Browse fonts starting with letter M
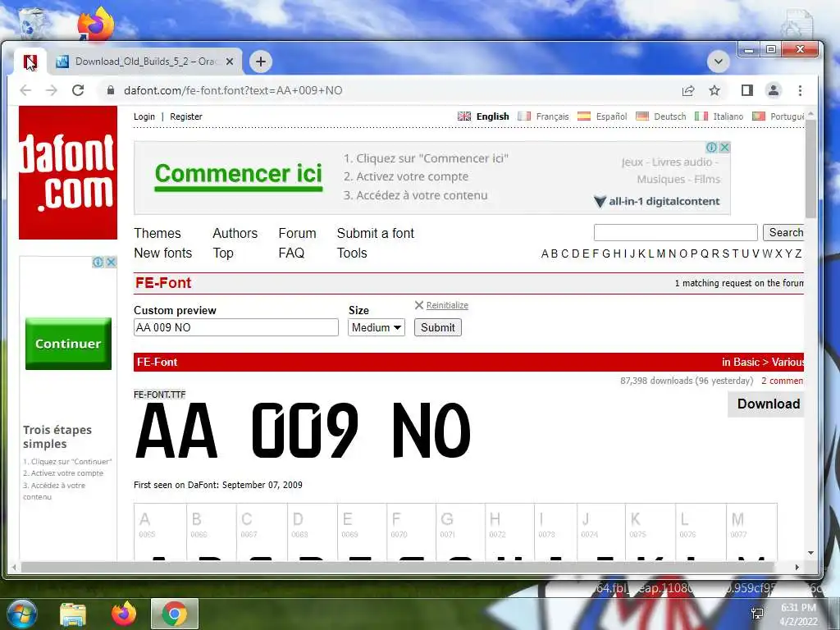This screenshot has height=630, width=840. tap(661, 253)
